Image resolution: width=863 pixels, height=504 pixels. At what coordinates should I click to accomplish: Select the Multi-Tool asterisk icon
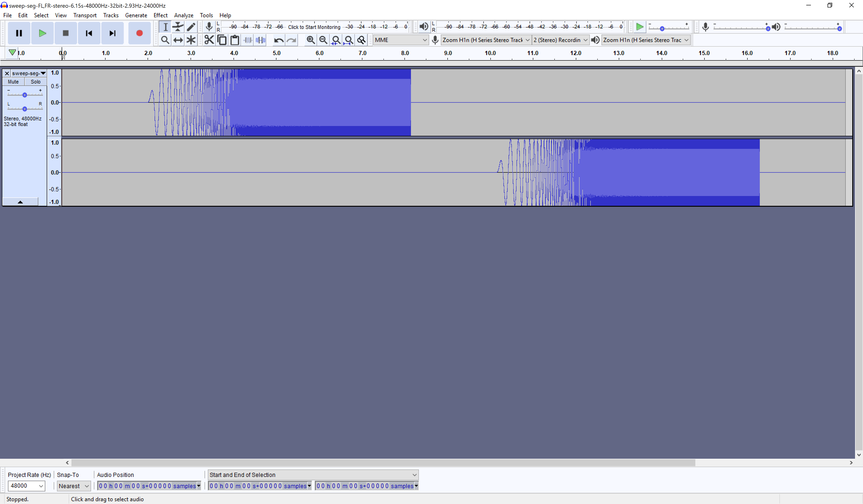click(x=191, y=40)
